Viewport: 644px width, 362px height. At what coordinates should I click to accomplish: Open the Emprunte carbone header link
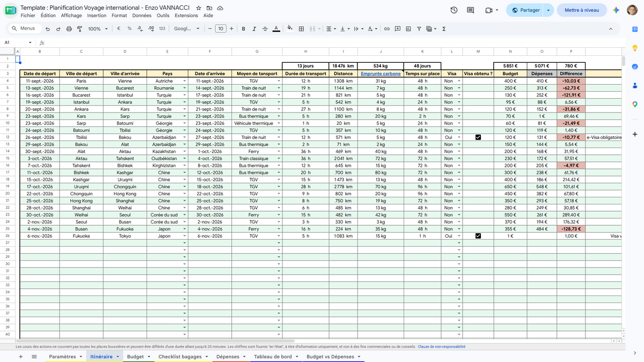pos(380,73)
